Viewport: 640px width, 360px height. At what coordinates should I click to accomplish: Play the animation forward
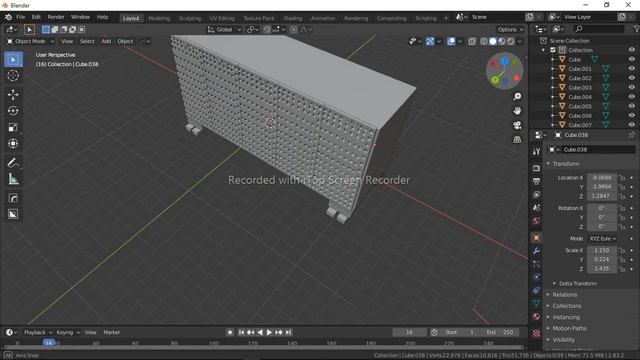pos(269,332)
